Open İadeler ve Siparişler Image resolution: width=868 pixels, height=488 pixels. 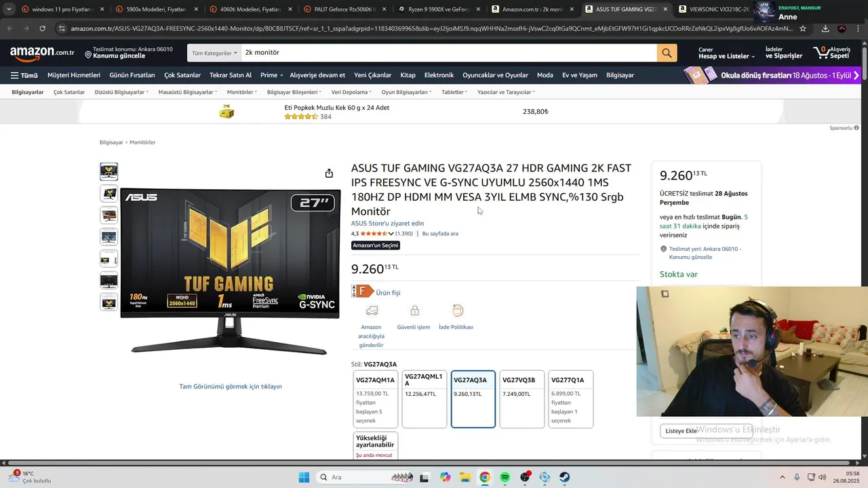[x=784, y=53]
